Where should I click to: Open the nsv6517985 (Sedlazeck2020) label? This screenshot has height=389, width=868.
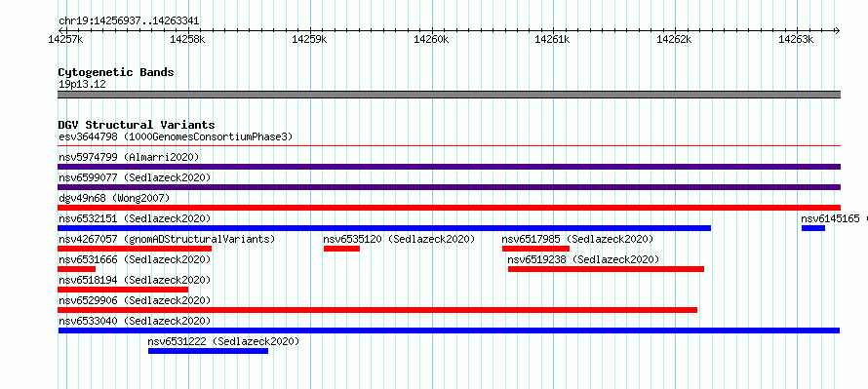(578, 239)
